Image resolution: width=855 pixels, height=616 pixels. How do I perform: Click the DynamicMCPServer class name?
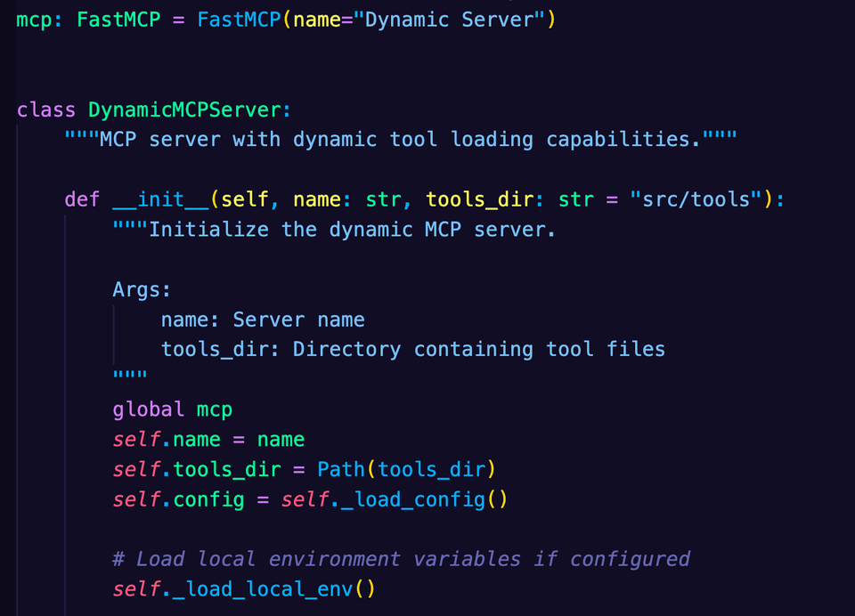tap(187, 109)
